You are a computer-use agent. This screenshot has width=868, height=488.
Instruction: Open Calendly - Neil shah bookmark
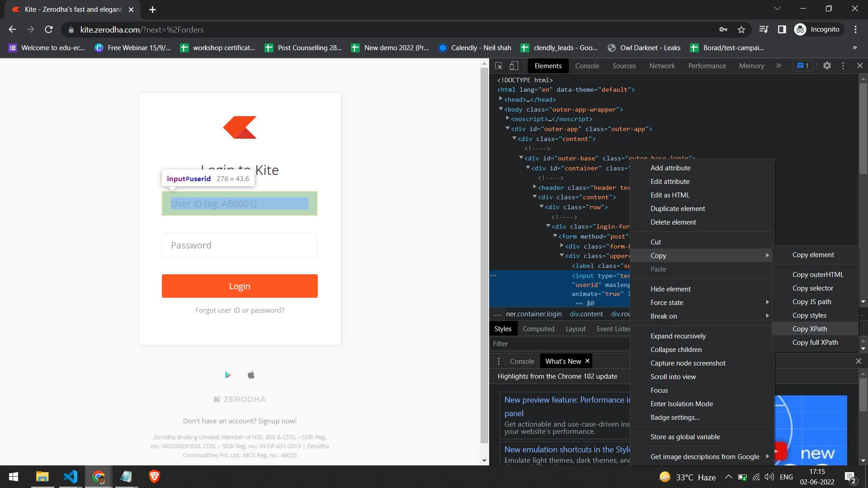[475, 47]
